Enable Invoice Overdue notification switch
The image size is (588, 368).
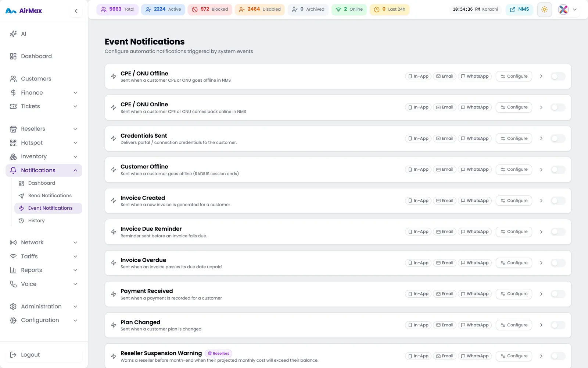[x=558, y=263]
